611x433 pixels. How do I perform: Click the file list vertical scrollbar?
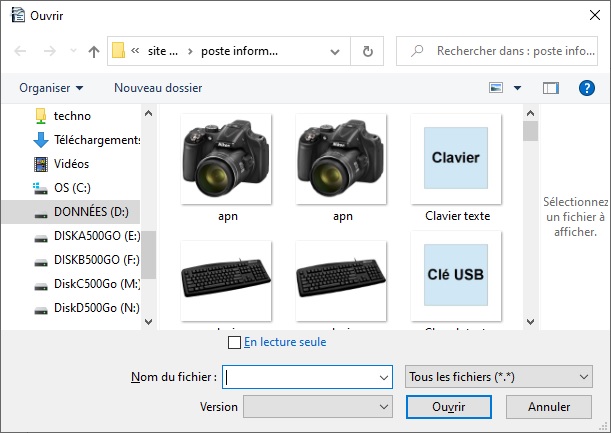530,220
